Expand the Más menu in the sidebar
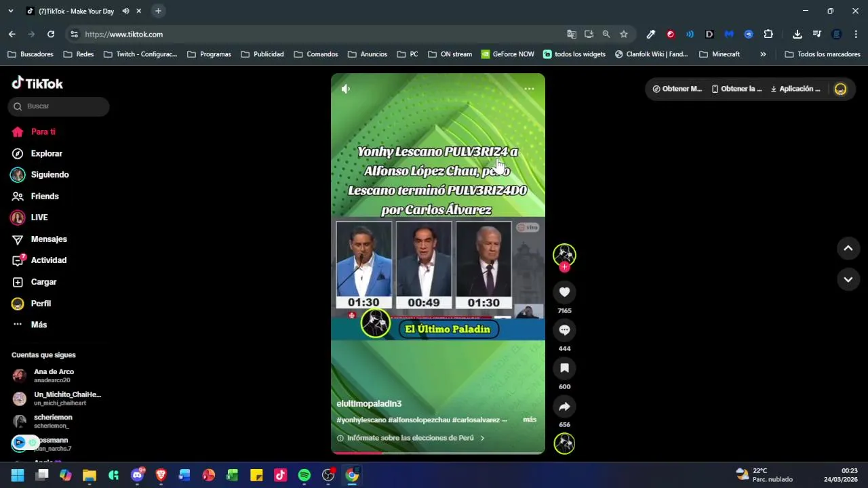868x488 pixels. click(30, 325)
